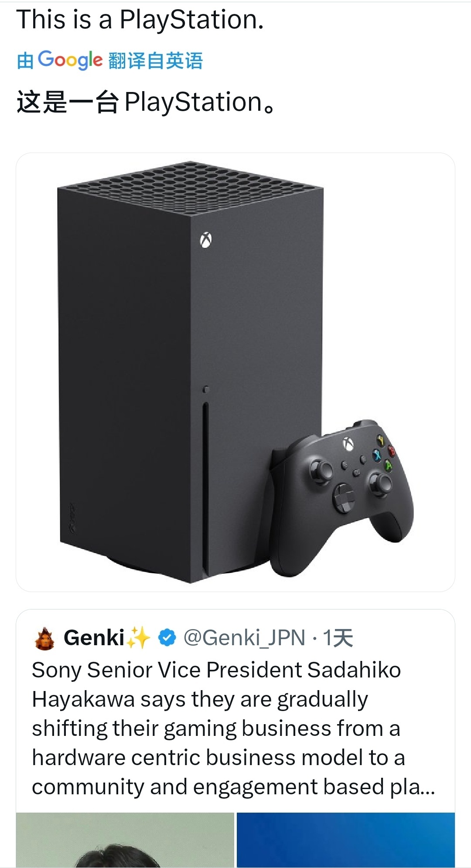Click the Google translation attribution link
This screenshot has height=868, width=471.
coord(110,60)
